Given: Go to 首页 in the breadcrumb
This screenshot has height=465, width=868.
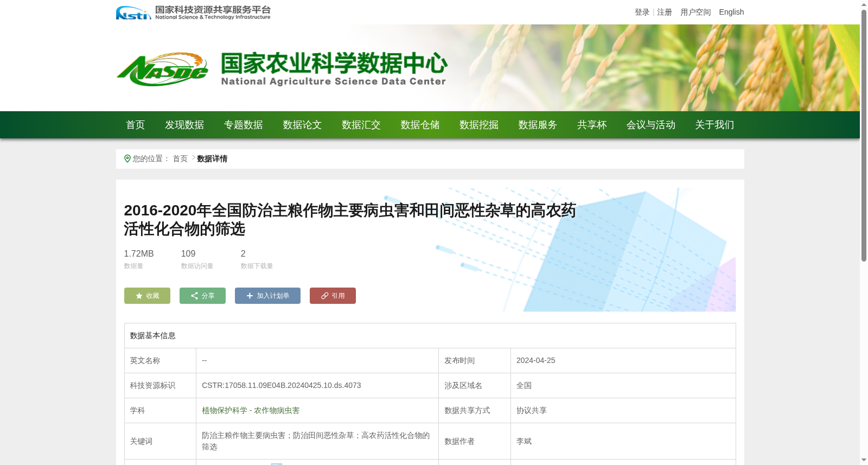Looking at the screenshot, I should click(x=180, y=158).
